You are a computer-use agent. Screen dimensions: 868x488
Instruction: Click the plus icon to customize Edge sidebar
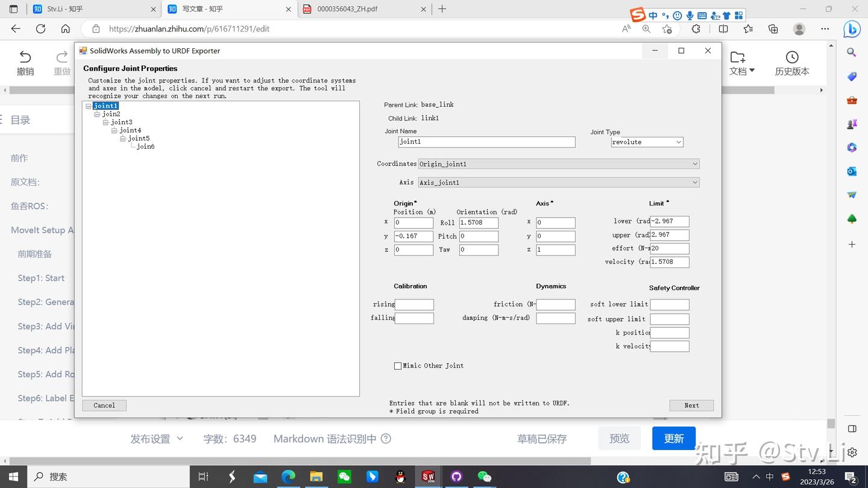852,244
